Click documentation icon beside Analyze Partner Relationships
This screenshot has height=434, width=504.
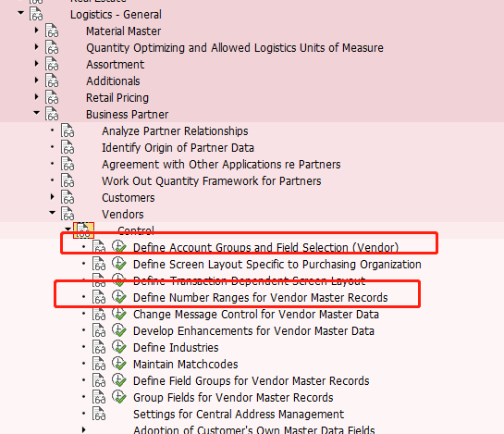pos(68,130)
